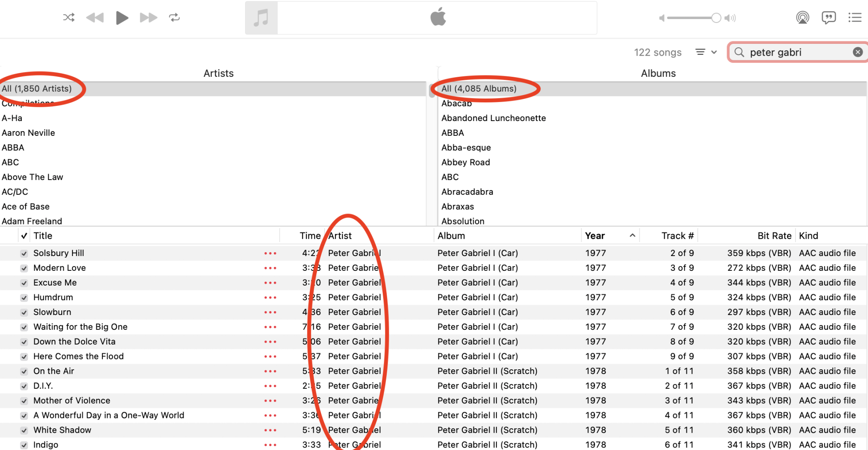Open more options for Indigo
Screen dimensions: 868x450
[270, 445]
